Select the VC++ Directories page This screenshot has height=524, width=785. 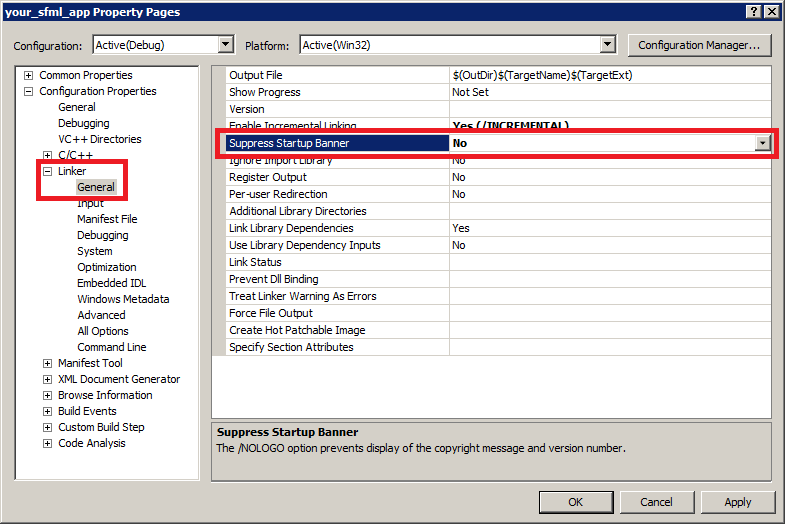click(x=99, y=139)
